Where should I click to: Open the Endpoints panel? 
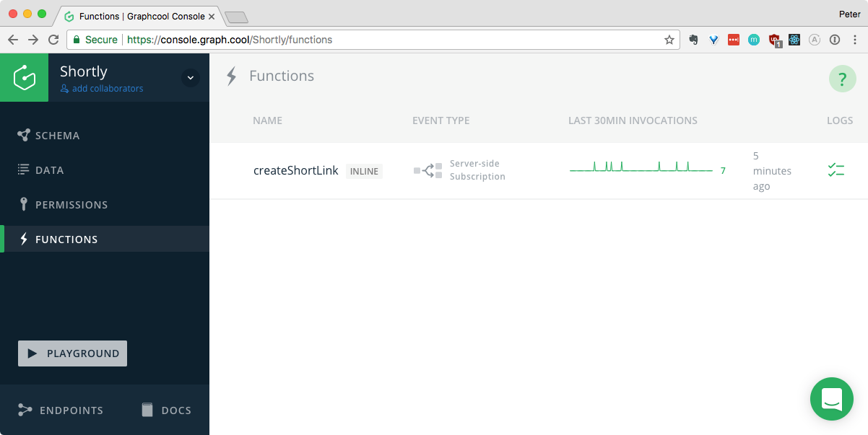point(61,410)
